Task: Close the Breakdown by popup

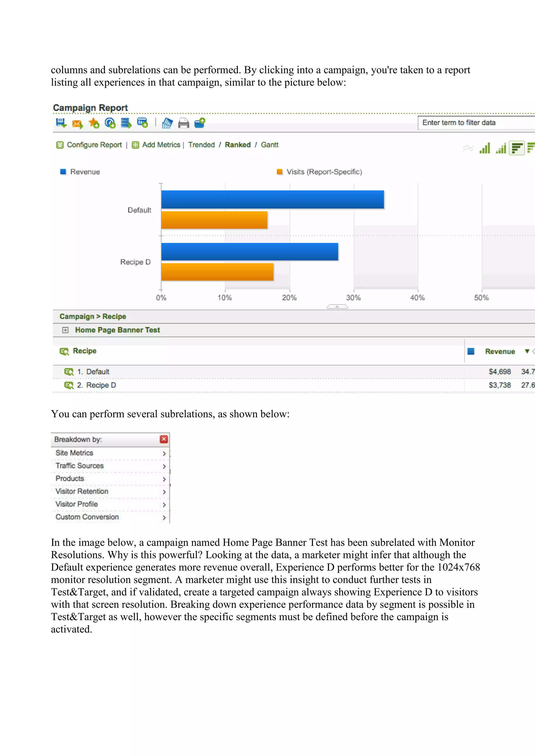Action: coord(164,439)
